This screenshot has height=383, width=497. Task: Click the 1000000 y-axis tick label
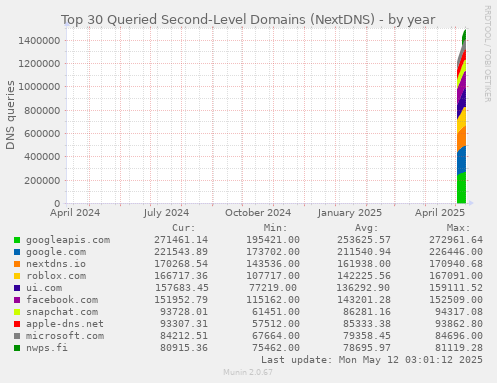pos(39,87)
